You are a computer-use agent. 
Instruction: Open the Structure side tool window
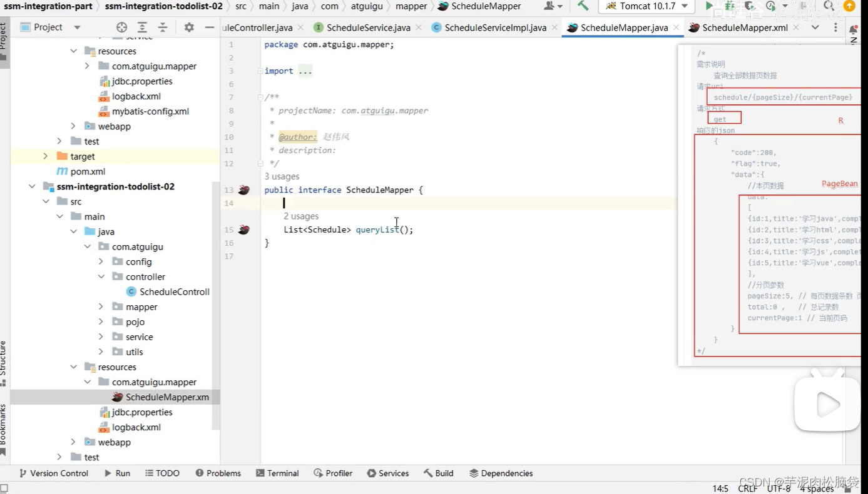[4, 363]
